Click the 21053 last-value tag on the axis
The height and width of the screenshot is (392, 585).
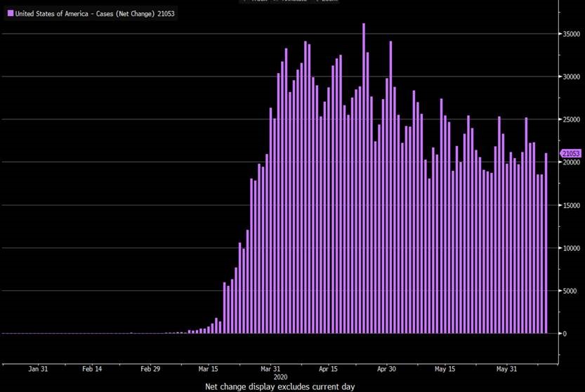(570, 154)
